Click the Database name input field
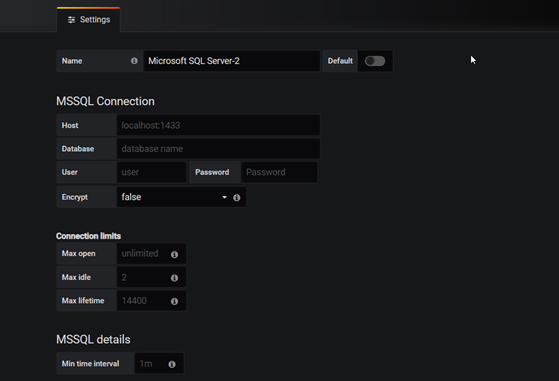559x381 pixels. coord(218,149)
